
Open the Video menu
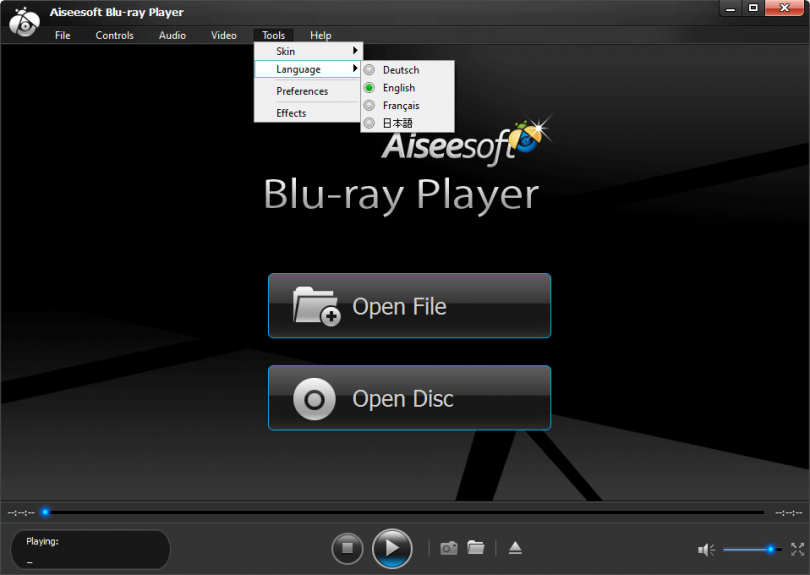224,35
